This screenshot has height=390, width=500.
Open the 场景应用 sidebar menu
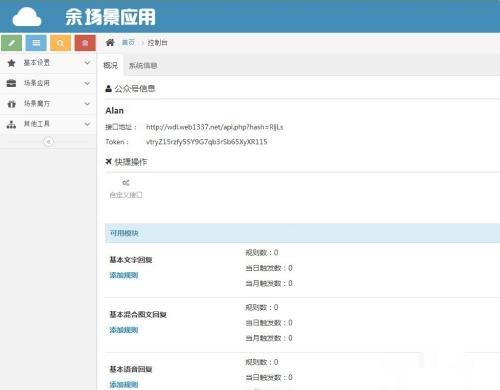tap(48, 83)
